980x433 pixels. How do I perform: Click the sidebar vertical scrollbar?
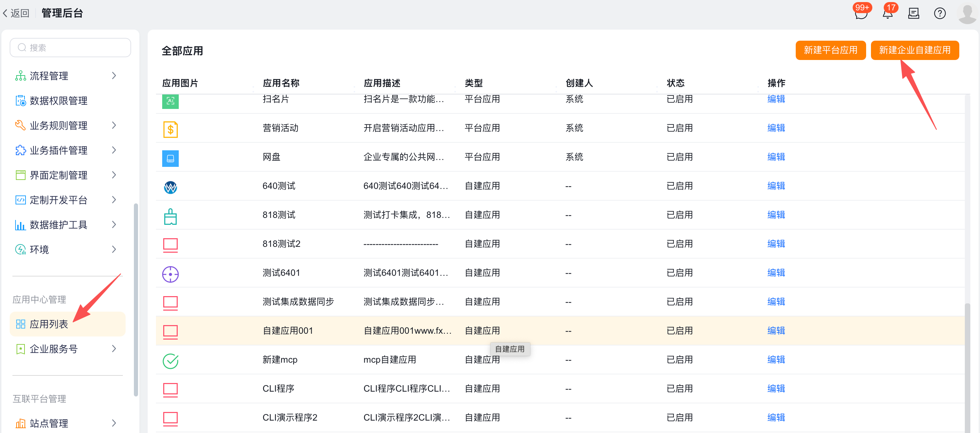tap(136, 300)
